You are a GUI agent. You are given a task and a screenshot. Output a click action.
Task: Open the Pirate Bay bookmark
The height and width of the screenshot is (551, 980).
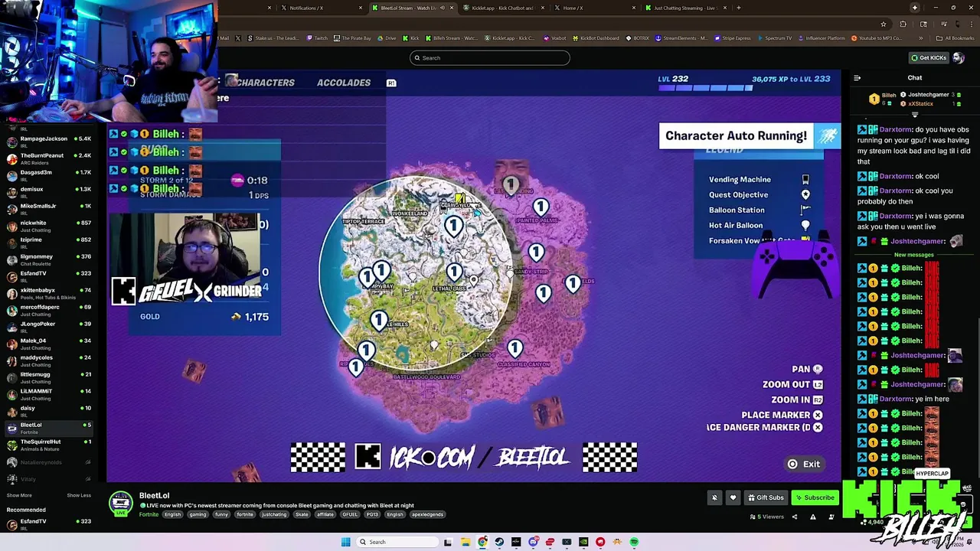352,38
